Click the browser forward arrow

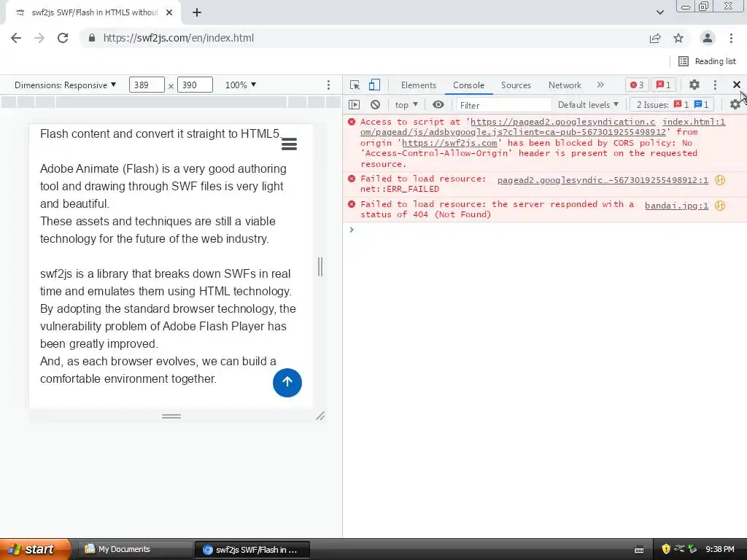coord(39,38)
